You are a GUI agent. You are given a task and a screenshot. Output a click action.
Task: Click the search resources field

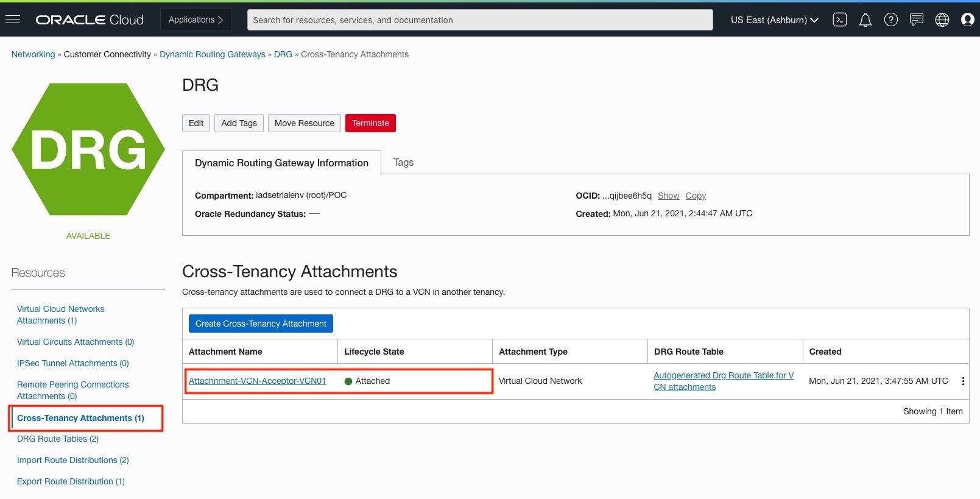[480, 20]
